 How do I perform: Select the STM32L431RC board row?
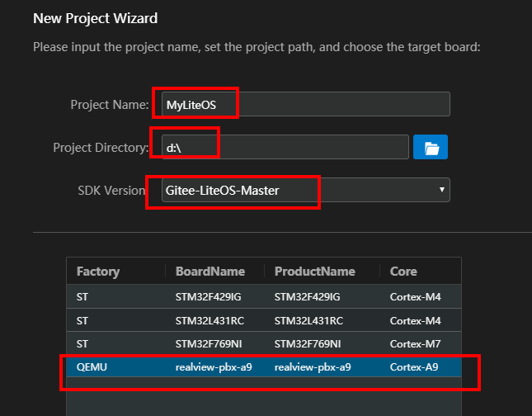pyautogui.click(x=263, y=319)
